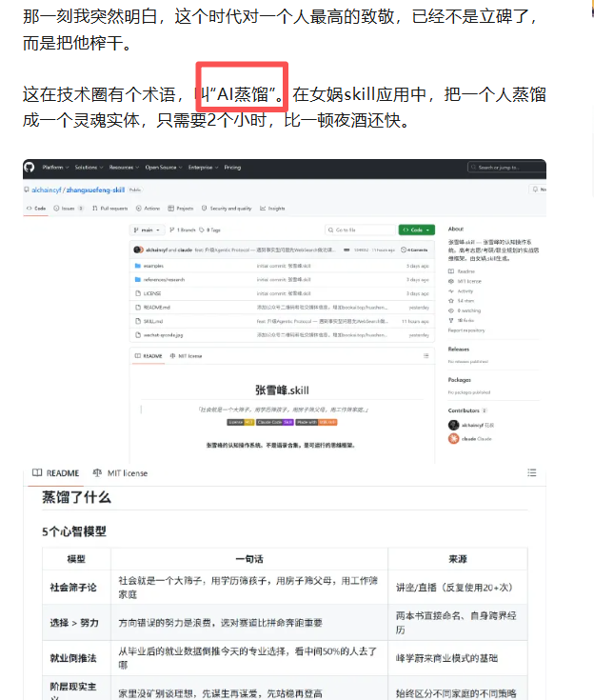This screenshot has height=700, width=594.
Task: Click the 18 forks link
Action: [462, 321]
